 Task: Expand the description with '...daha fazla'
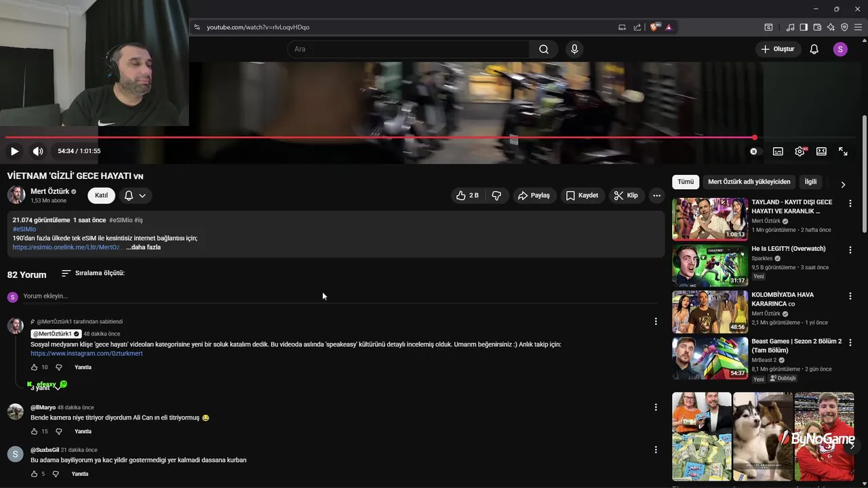[143, 247]
